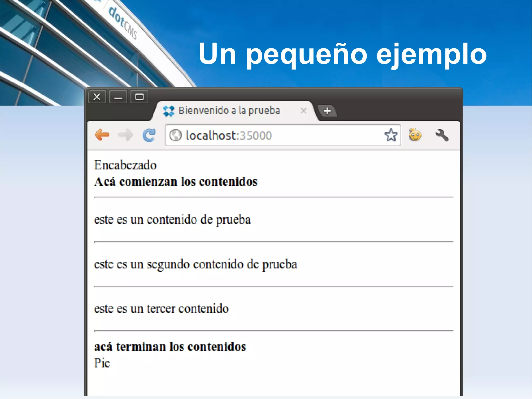Click the text 'Encabezado'
Screen dimensions: 532x399
pos(125,165)
